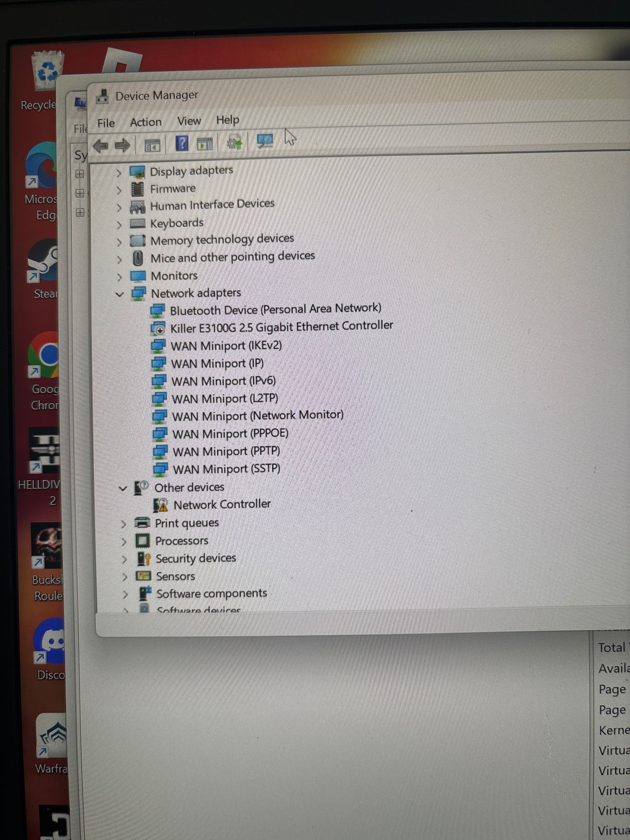
Task: Select Network Controller with warning icon
Action: 222,504
